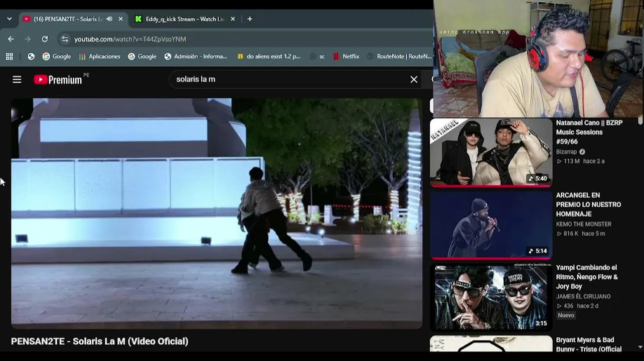The image size is (644, 361).
Task: Switch to the PENSAN2TE YouTube tab
Action: click(x=68, y=19)
